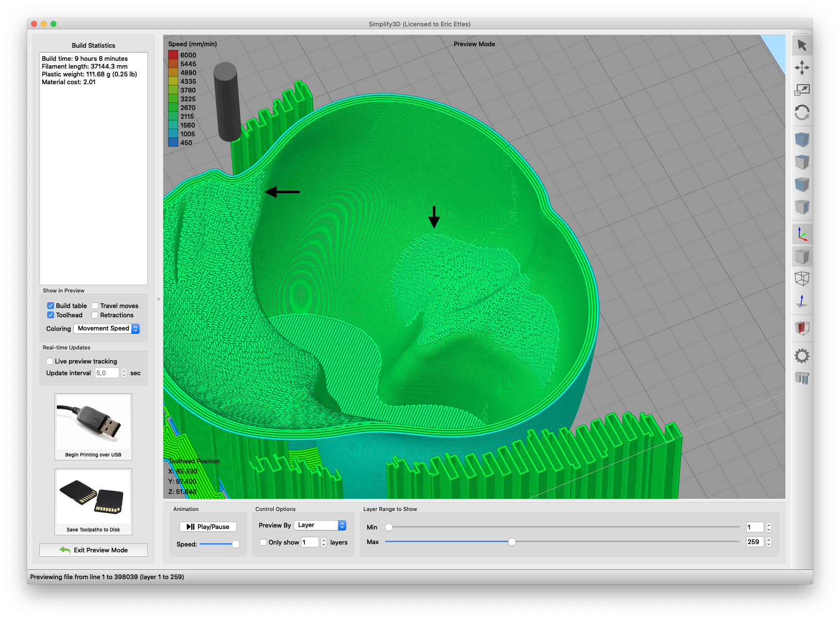The height and width of the screenshot is (620, 840).
Task: Click the red 6000 speed legend swatch
Action: [173, 55]
